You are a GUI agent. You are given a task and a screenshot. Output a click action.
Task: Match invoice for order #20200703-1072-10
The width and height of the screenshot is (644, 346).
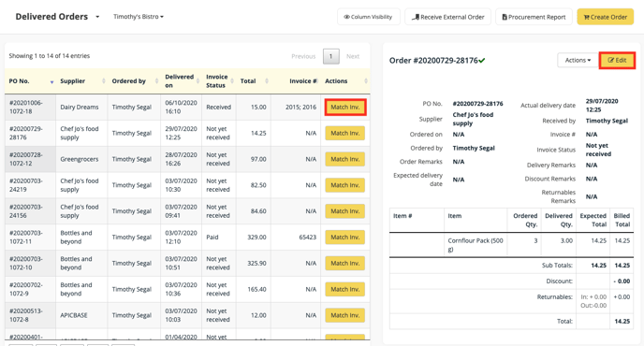pyautogui.click(x=345, y=263)
